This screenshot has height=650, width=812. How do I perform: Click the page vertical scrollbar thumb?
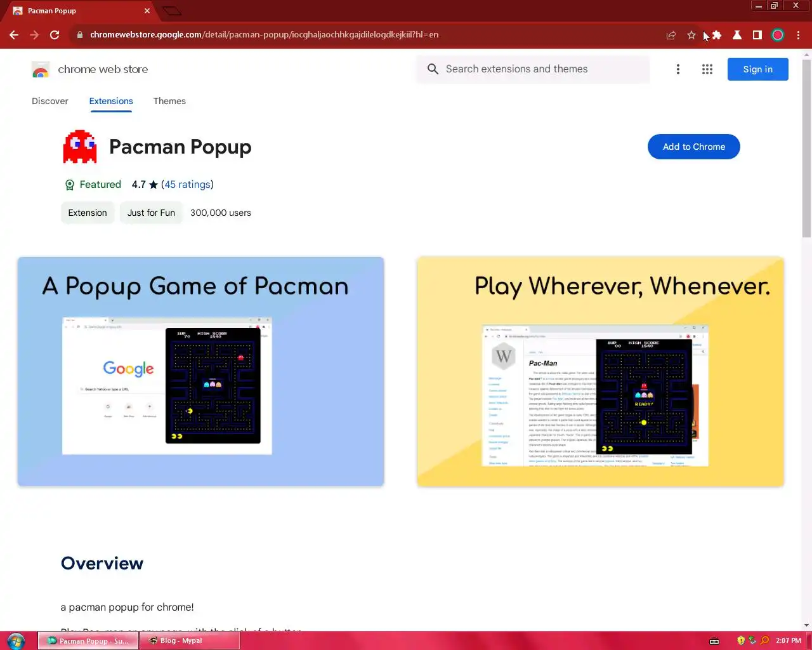tap(806, 149)
